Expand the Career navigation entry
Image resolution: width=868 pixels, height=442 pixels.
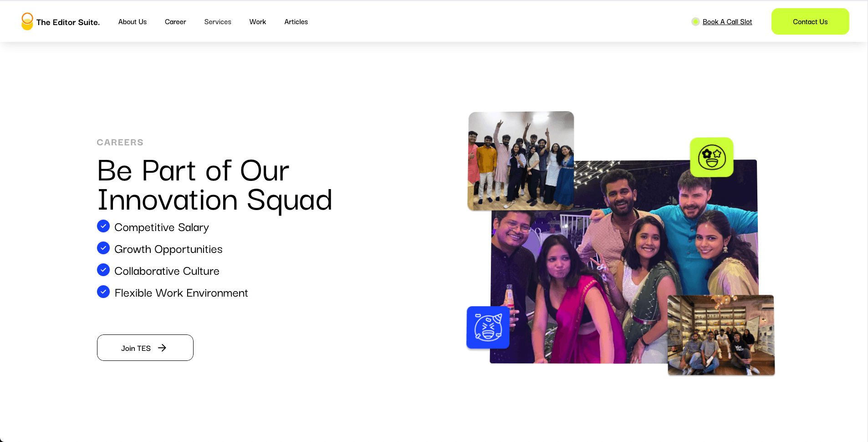point(175,21)
